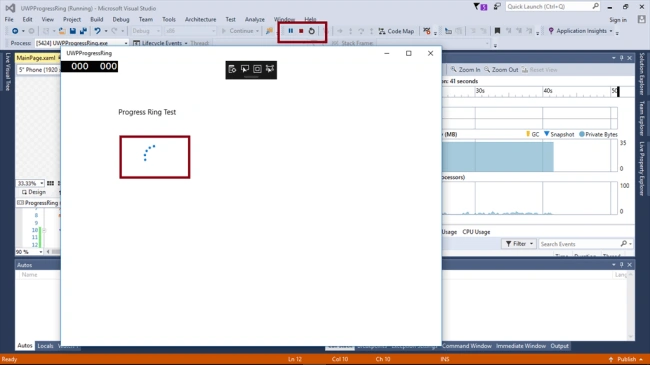Select the Autos tab at the bottom

[24, 346]
